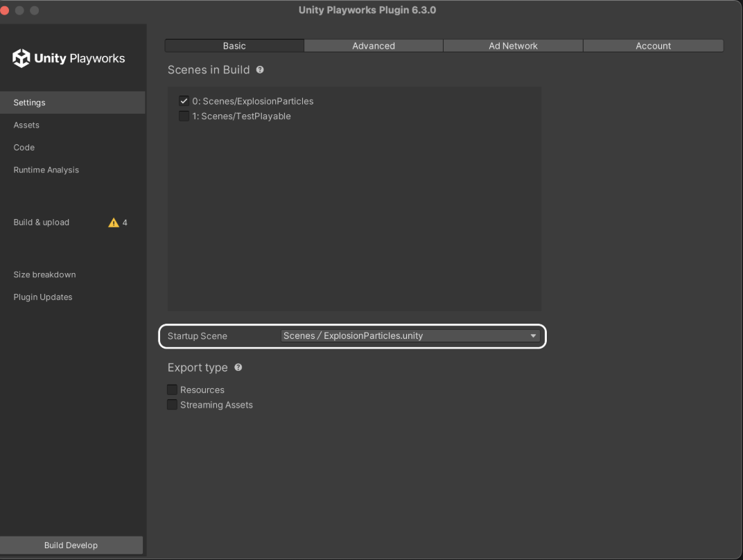Screen dimensions: 743x560
Task: Open the Startup Scene dropdown
Action: (x=410, y=336)
